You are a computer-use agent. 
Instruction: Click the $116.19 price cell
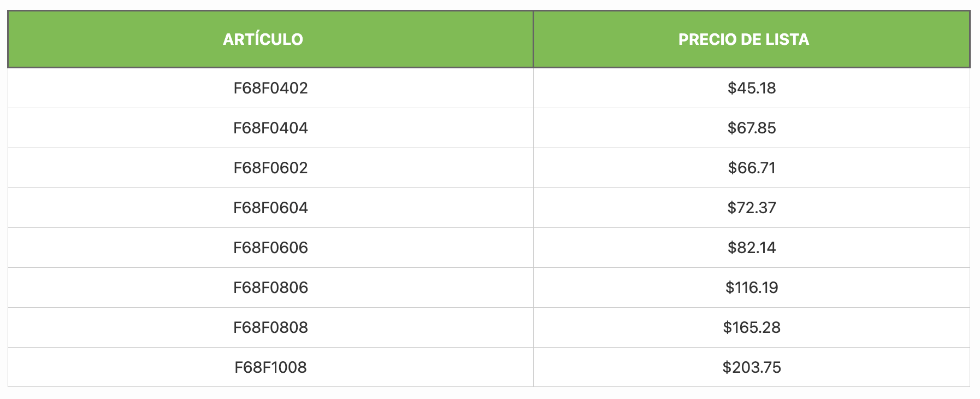pyautogui.click(x=752, y=287)
